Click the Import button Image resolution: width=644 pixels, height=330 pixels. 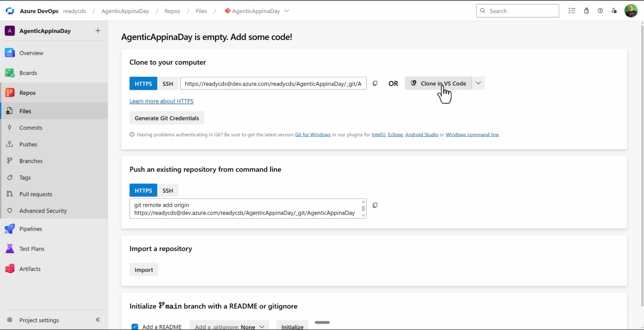[x=144, y=269]
